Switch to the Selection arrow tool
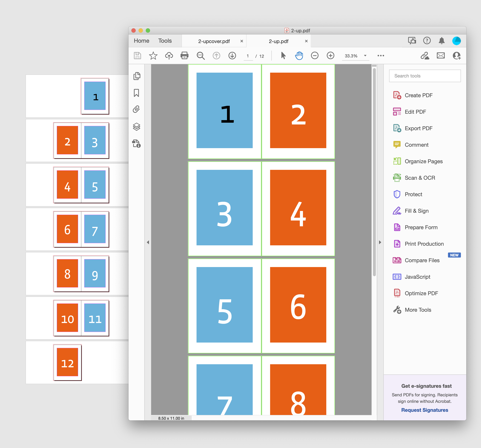The image size is (481, 448). coord(283,56)
